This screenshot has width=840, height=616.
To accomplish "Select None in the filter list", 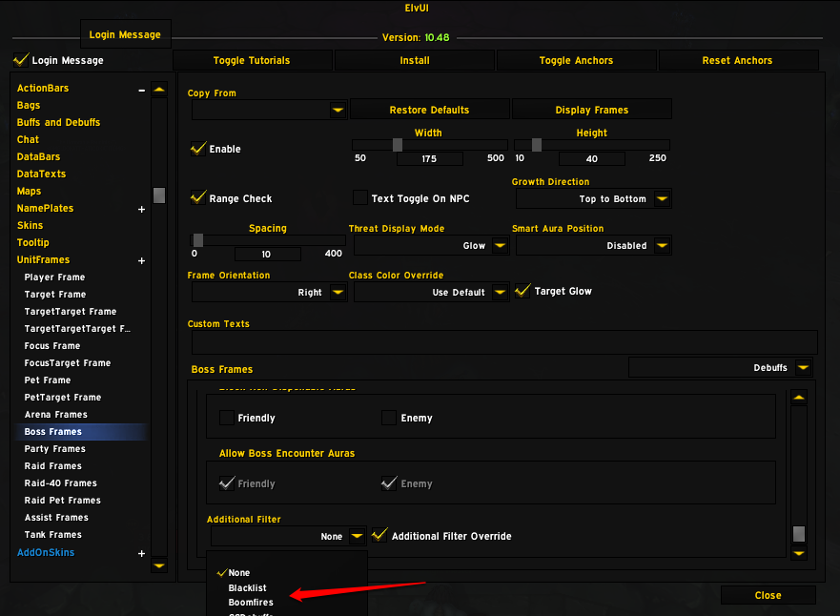I will pos(239,572).
